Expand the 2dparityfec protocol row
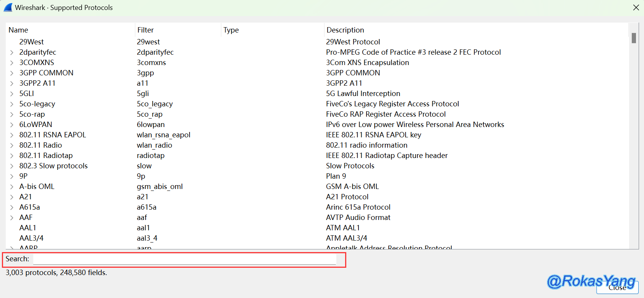The image size is (644, 298). point(12,52)
